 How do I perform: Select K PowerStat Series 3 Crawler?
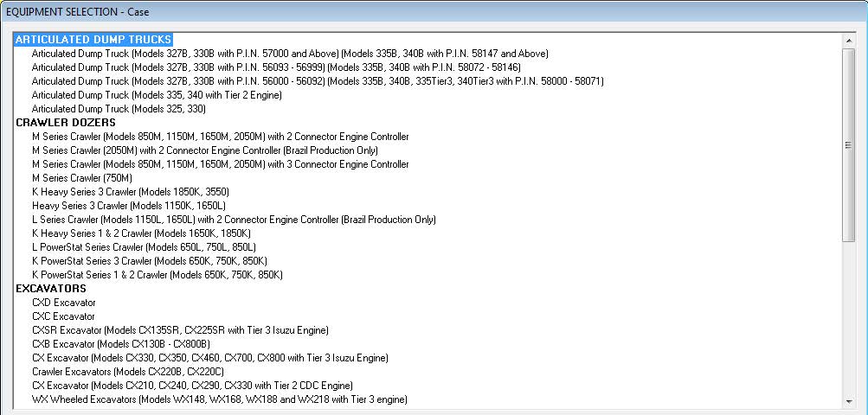click(x=150, y=261)
